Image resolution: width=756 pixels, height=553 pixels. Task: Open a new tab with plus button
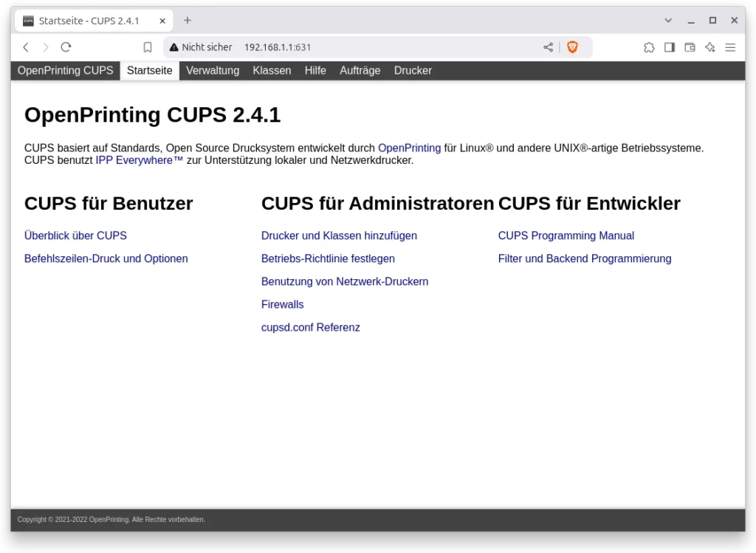tap(188, 21)
